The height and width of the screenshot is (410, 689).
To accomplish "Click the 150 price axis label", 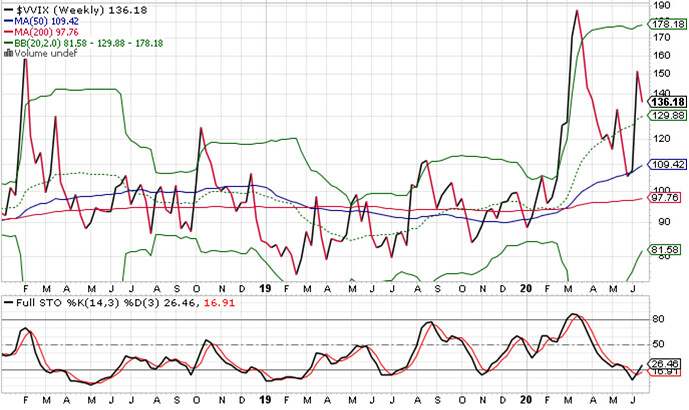I will coord(662,73).
